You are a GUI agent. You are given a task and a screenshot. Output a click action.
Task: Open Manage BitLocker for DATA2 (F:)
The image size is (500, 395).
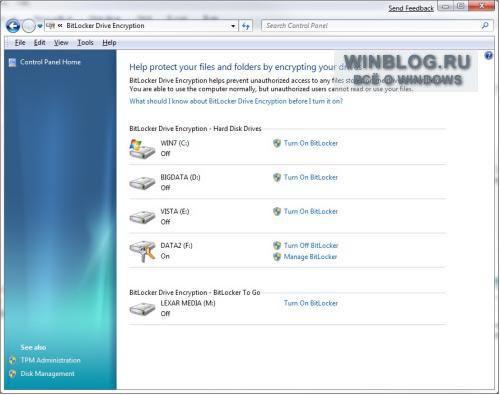(x=310, y=257)
